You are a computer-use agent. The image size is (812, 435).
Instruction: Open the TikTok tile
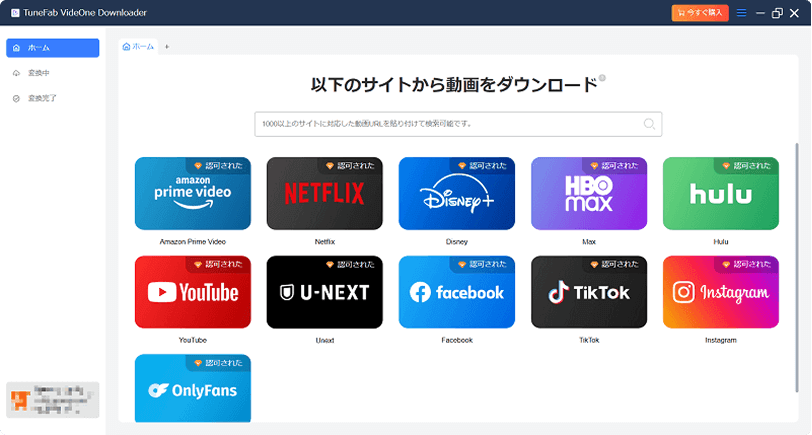(589, 292)
